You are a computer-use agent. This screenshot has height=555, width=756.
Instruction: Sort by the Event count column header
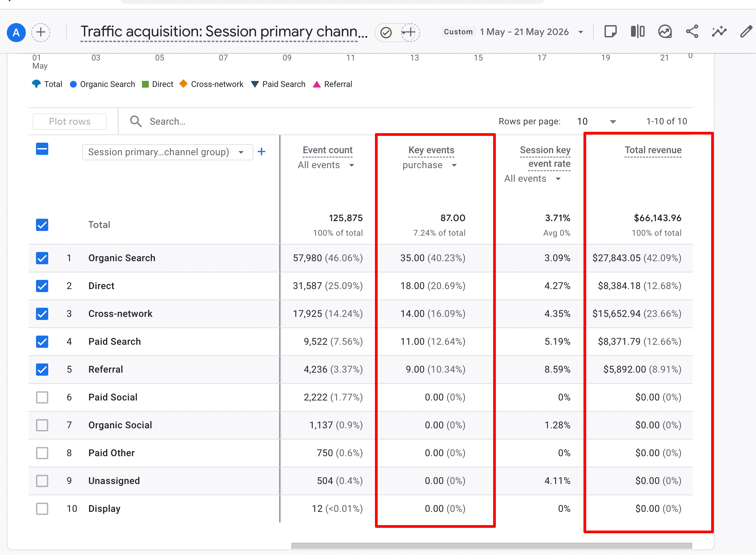(x=328, y=150)
